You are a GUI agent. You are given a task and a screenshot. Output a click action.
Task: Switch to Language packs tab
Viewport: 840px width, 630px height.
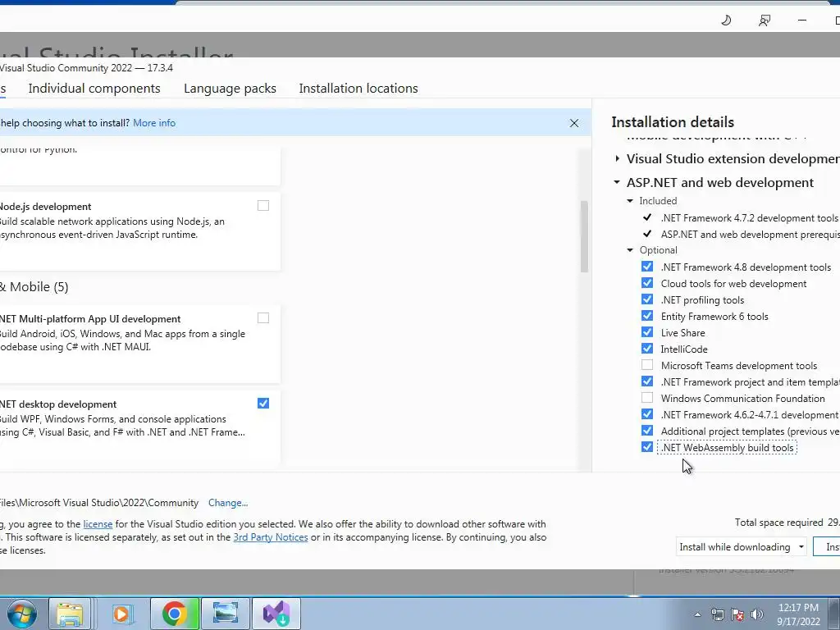pos(230,89)
